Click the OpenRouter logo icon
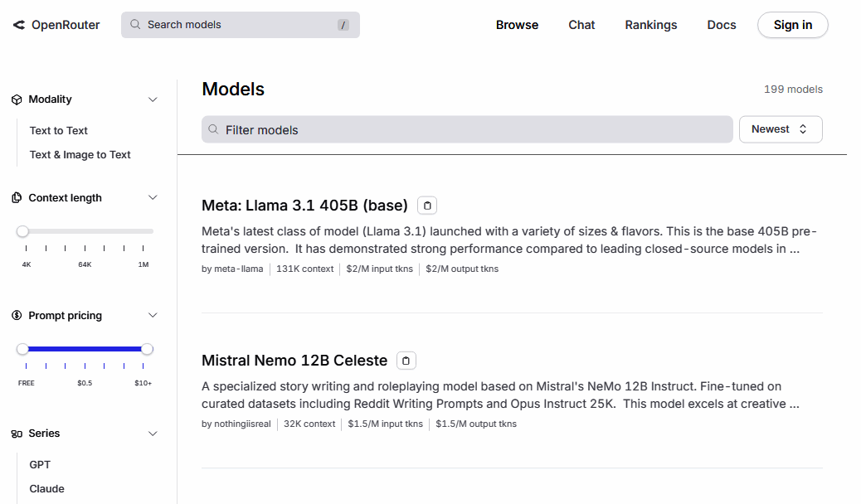Viewport: 861px width, 504px height. click(x=18, y=25)
